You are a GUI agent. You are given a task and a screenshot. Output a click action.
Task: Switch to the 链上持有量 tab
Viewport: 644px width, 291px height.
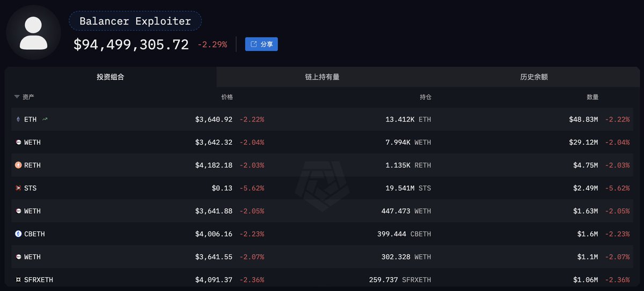(322, 77)
